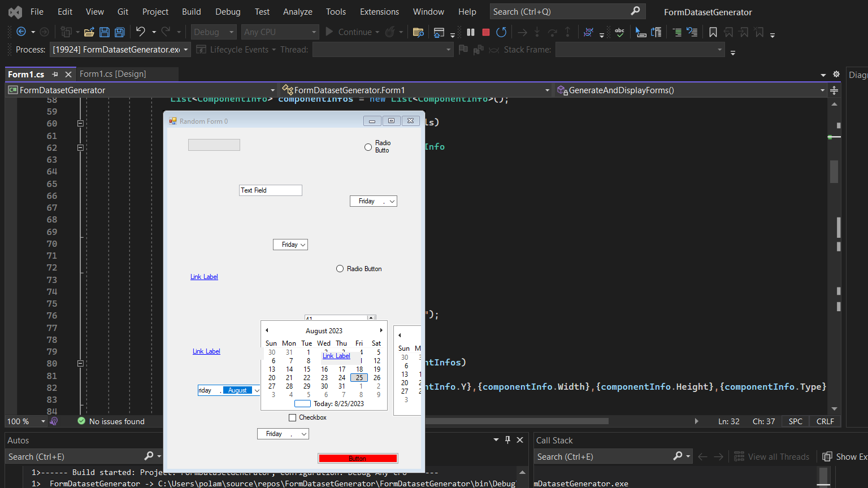The height and width of the screenshot is (488, 868).
Task: Open the Process dropdown for FormDatasetGenerator.exe
Action: (186, 50)
